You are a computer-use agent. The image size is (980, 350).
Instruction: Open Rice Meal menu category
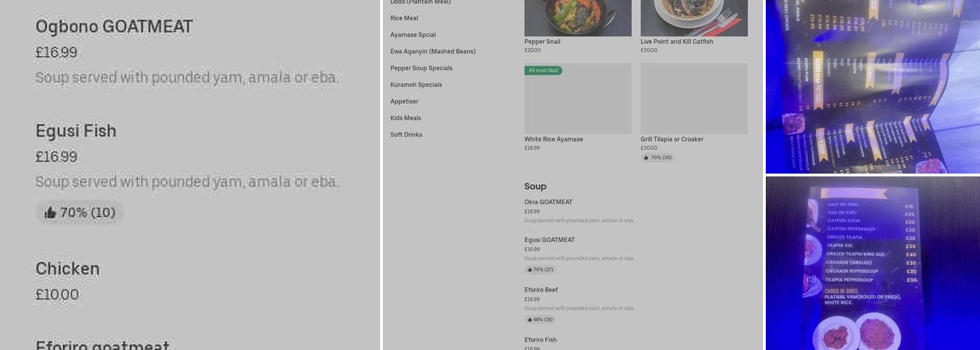pyautogui.click(x=404, y=18)
